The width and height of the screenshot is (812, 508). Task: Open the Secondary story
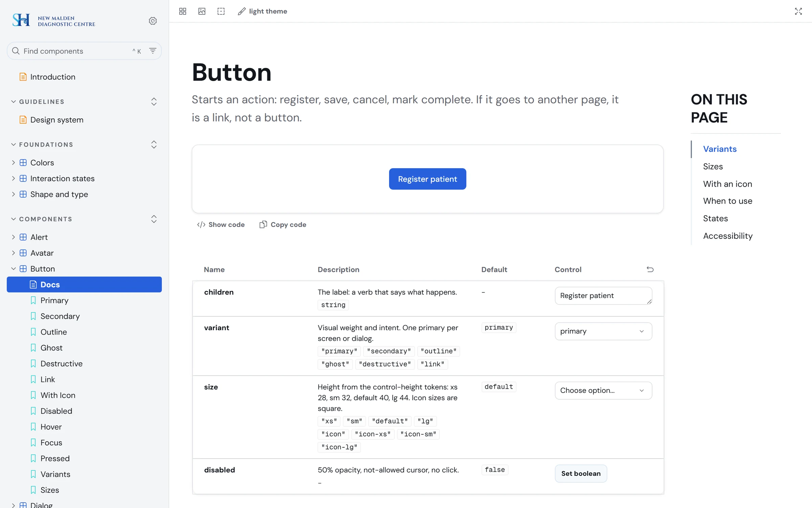point(84,316)
